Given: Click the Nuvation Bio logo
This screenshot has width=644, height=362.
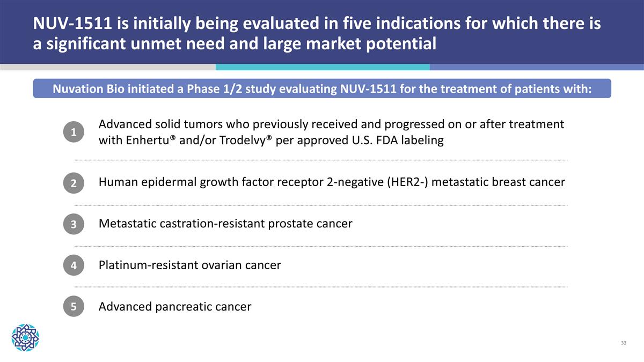Looking at the screenshot, I should (25, 337).
